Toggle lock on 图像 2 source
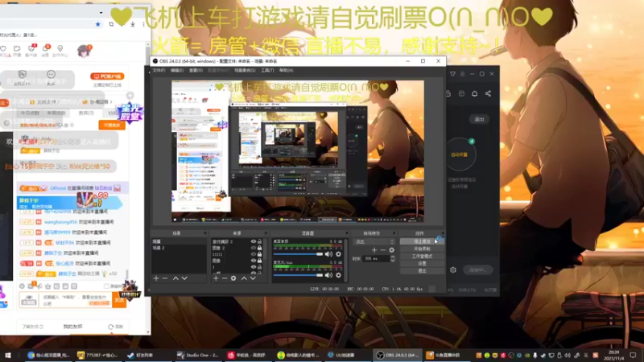The width and height of the screenshot is (644, 362). pos(259,248)
